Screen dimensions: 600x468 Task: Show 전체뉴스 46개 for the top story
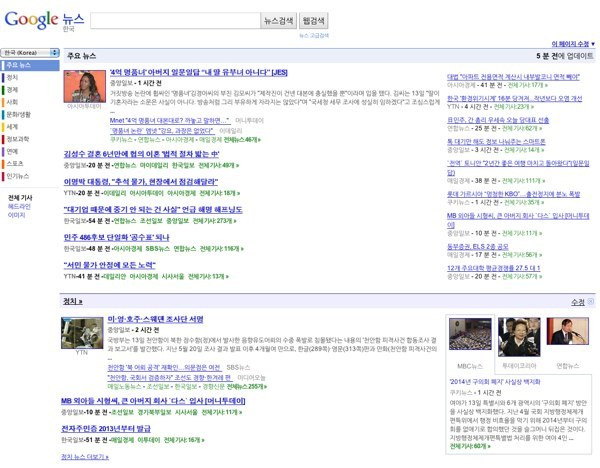point(242,140)
